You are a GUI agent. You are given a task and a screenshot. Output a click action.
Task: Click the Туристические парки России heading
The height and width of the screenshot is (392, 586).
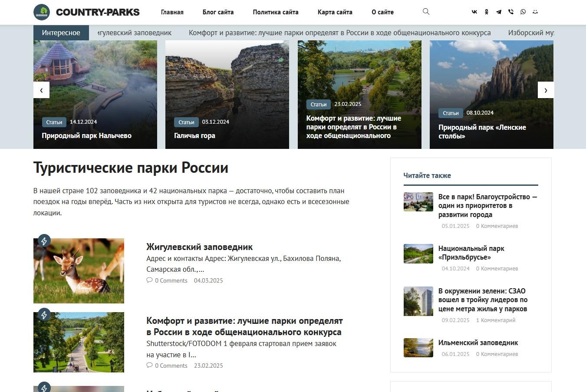[131, 168]
